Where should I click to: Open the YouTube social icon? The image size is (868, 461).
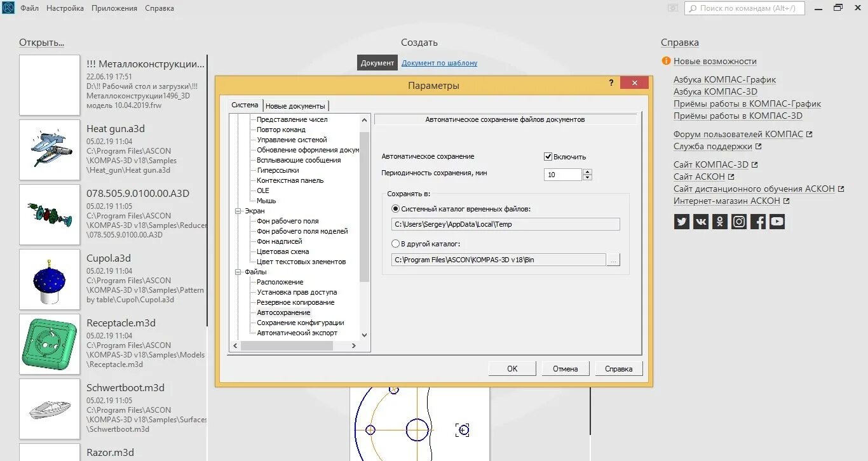[777, 222]
